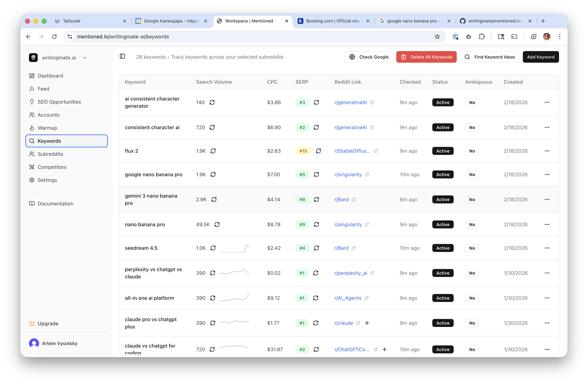Viewport: 588px width, 384px height.
Task: Click the browser address bar URL
Action: tap(123, 37)
